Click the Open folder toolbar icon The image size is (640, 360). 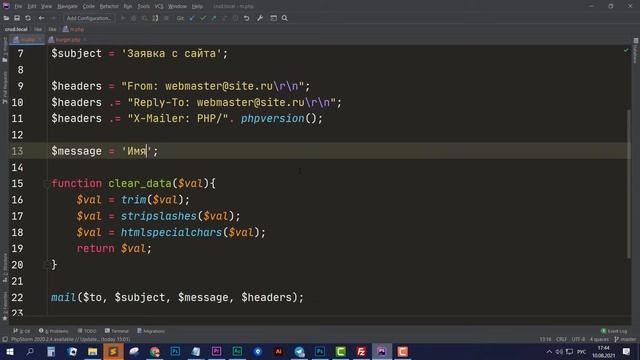[x=6, y=18]
